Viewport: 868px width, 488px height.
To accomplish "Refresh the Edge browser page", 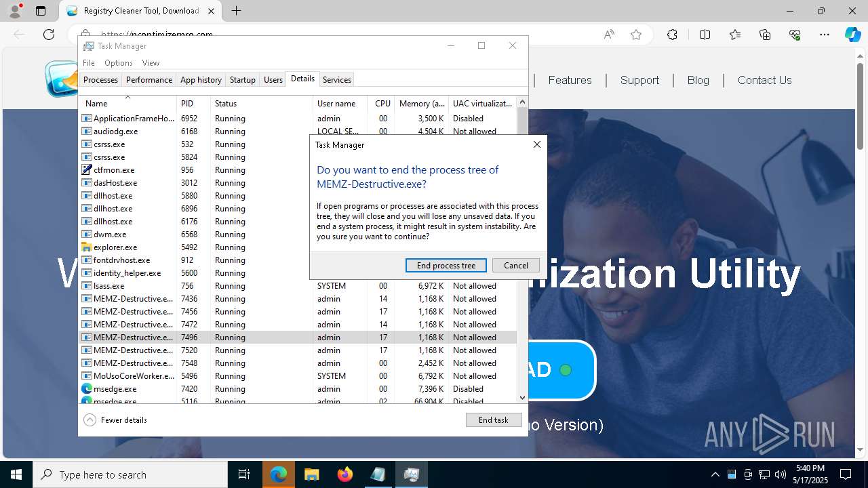I will click(49, 35).
